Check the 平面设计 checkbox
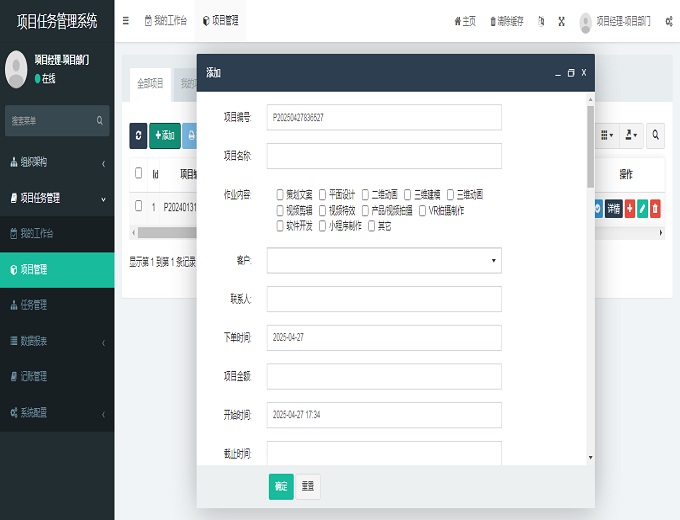This screenshot has width=680, height=520. (x=323, y=194)
